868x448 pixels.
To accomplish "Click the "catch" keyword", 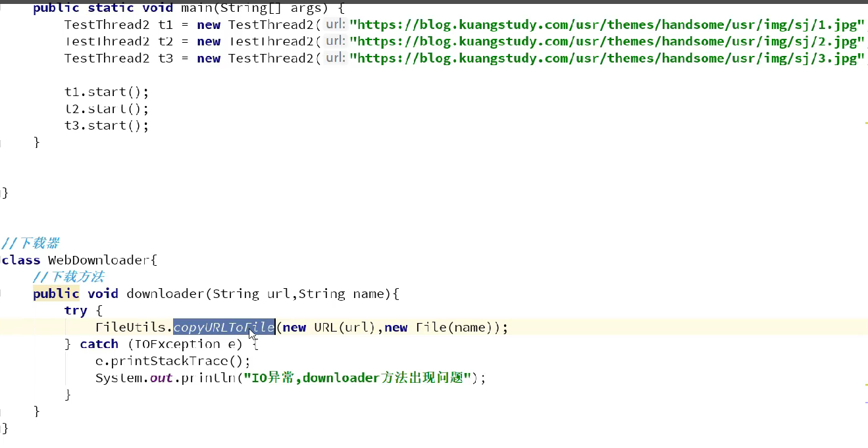I will [99, 344].
